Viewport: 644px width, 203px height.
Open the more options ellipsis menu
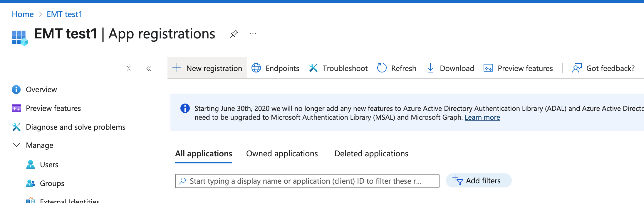tap(253, 34)
